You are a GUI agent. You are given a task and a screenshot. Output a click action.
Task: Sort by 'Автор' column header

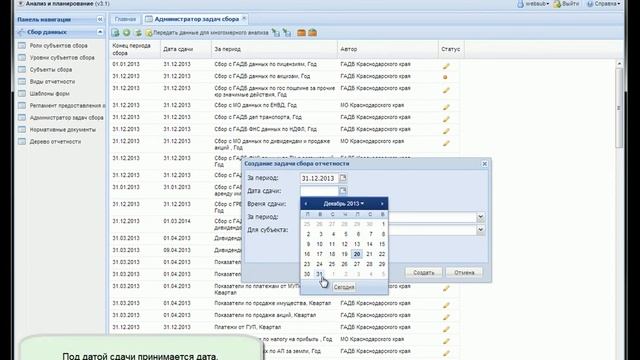point(388,49)
